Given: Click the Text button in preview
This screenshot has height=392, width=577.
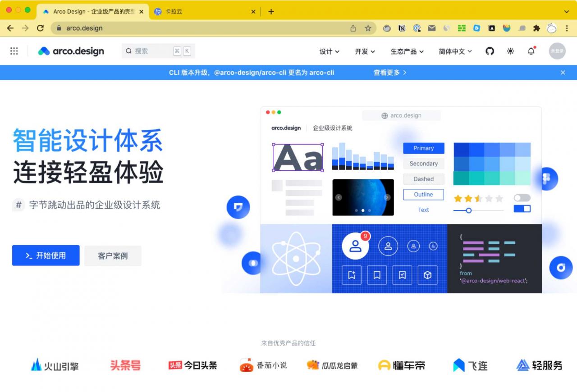Looking at the screenshot, I should 423,210.
